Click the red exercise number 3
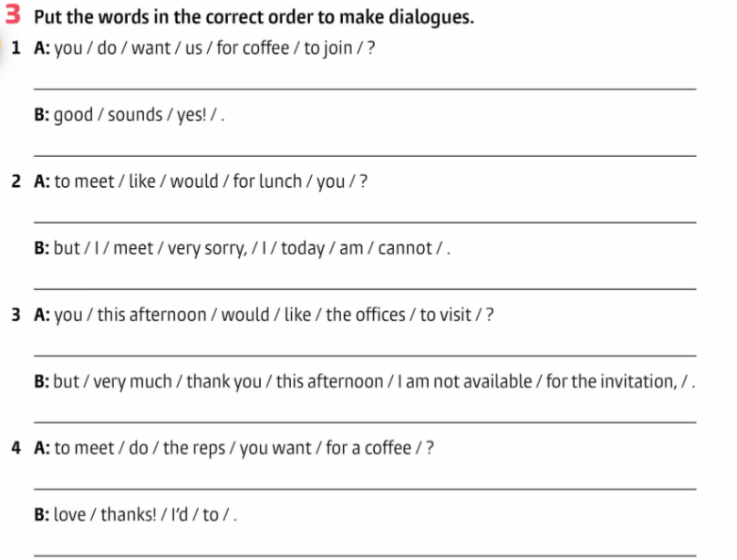The image size is (737, 560). pos(13,14)
